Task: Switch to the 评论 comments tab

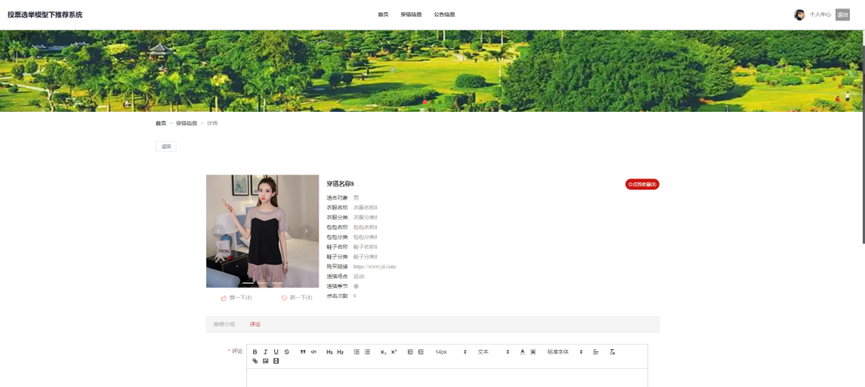Action: (255, 325)
